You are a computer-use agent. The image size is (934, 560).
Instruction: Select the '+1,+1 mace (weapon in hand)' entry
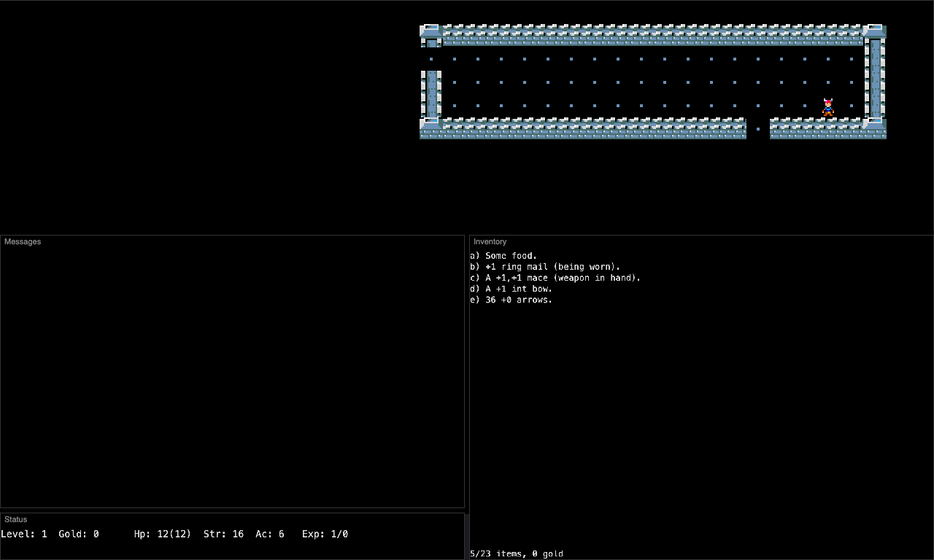pyautogui.click(x=555, y=278)
